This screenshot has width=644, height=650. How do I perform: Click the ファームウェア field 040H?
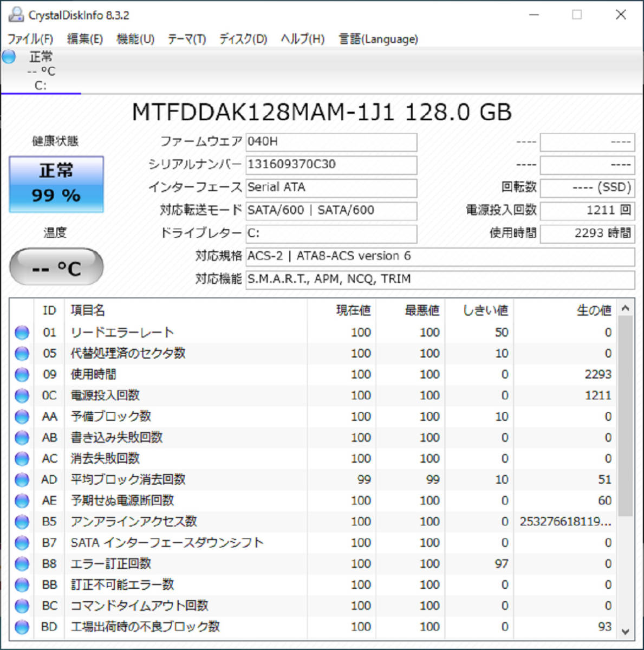click(x=331, y=142)
